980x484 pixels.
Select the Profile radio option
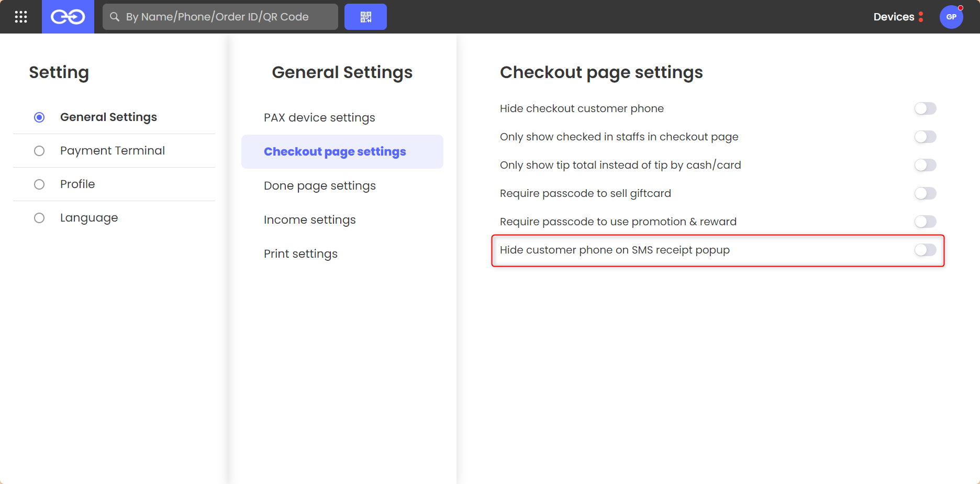[x=39, y=184]
